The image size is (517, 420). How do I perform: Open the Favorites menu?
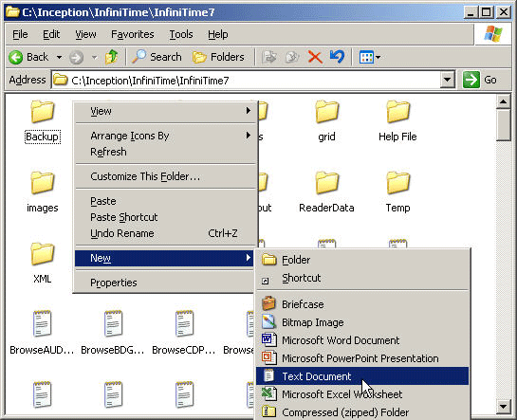(x=133, y=34)
